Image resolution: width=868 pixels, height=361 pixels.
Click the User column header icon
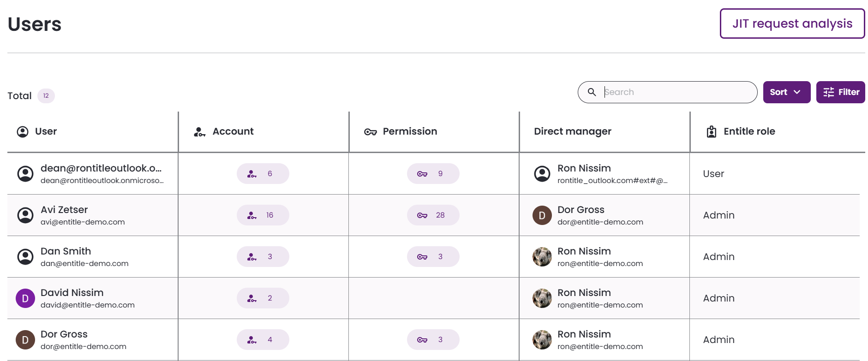(x=23, y=132)
